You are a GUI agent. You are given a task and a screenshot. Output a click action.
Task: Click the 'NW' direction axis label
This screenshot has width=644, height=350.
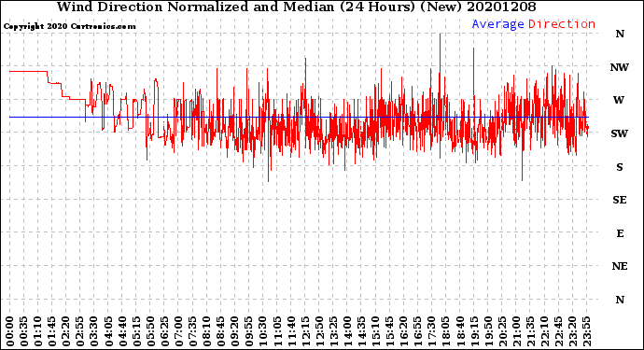pyautogui.click(x=620, y=67)
